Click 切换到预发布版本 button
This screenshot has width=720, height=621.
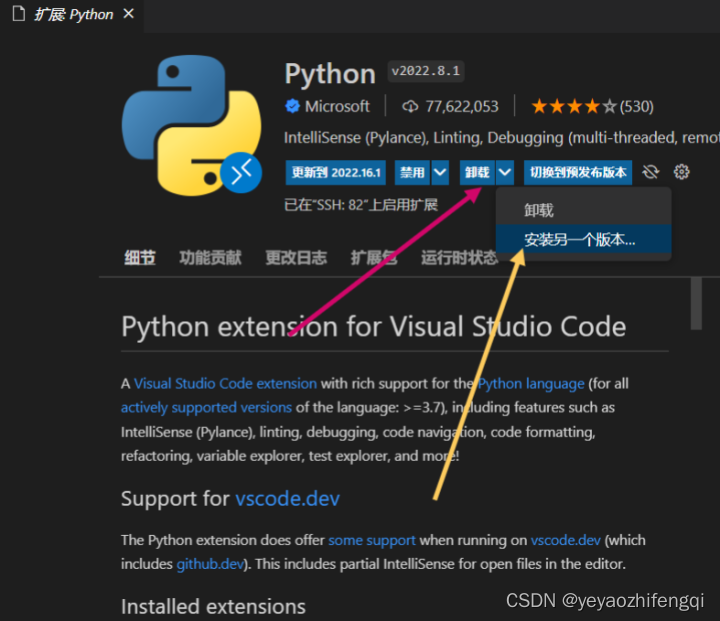[x=578, y=173]
